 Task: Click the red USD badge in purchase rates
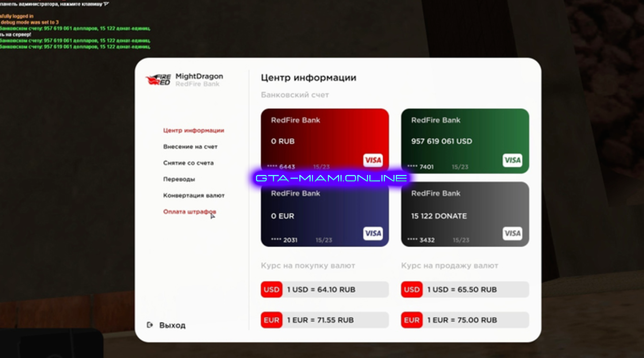[271, 289]
